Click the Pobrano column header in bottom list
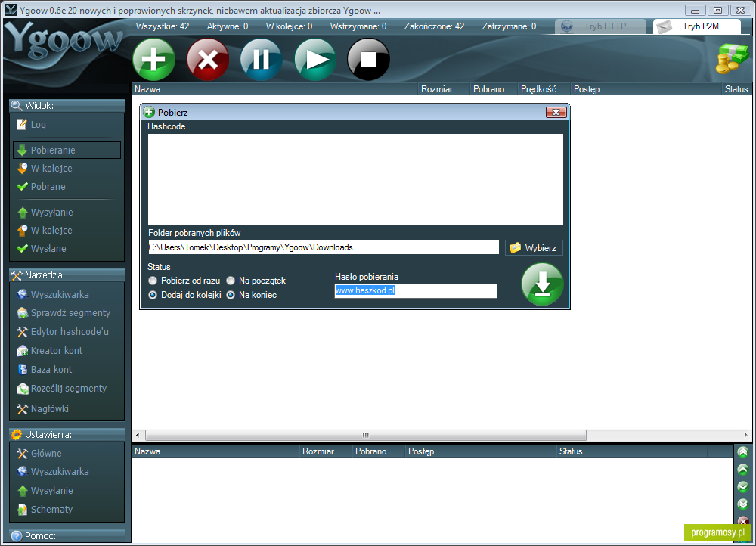 (x=379, y=451)
